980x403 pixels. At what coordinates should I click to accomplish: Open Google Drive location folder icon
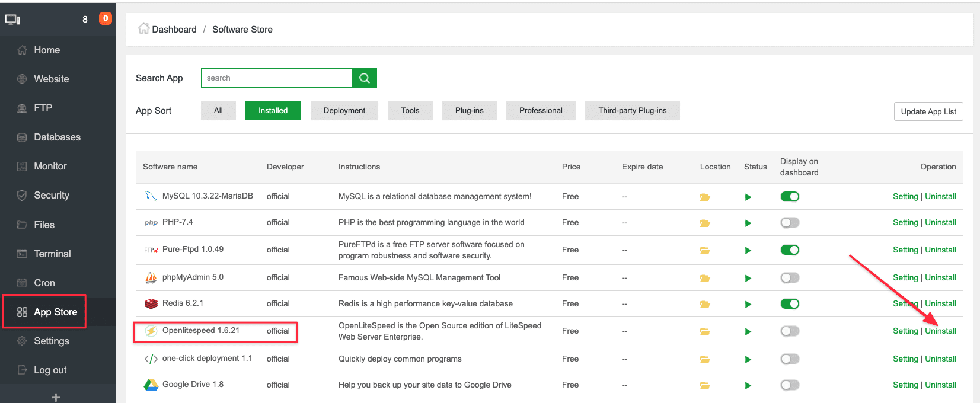click(x=705, y=386)
